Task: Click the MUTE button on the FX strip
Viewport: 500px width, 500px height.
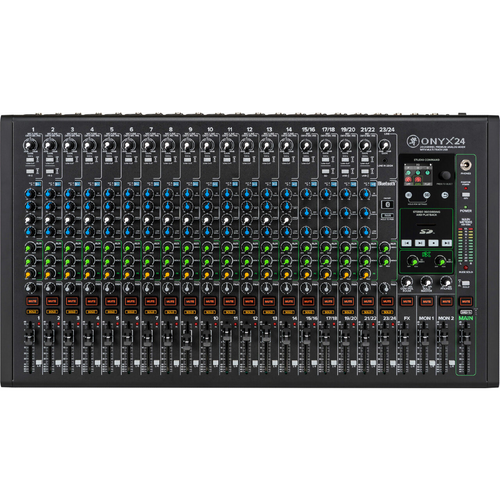Action: click(407, 301)
